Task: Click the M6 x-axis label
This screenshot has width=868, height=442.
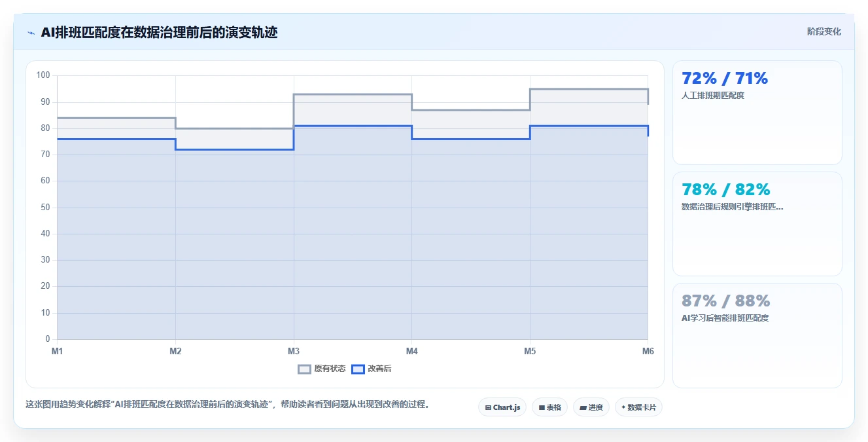Action: pos(648,352)
